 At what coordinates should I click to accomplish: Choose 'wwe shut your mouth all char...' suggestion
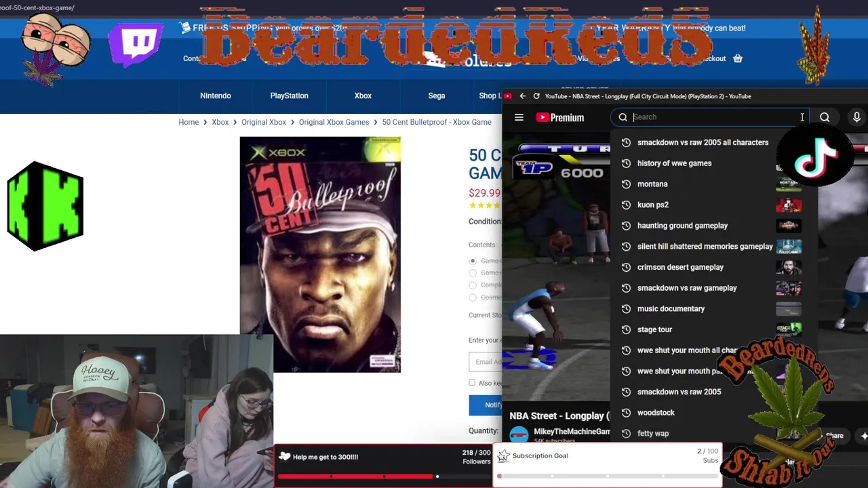click(x=687, y=350)
